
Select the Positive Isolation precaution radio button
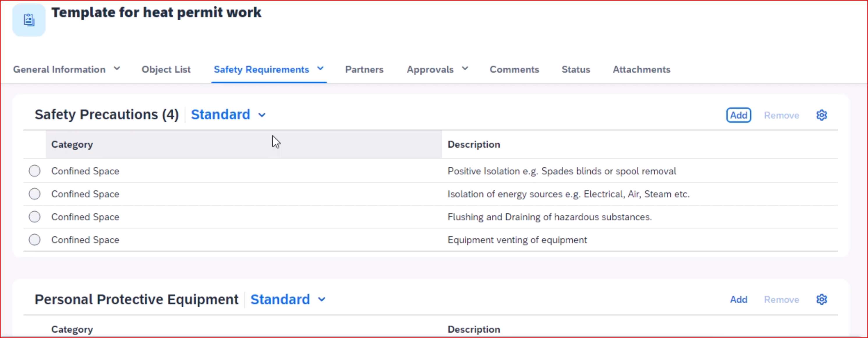[34, 171]
